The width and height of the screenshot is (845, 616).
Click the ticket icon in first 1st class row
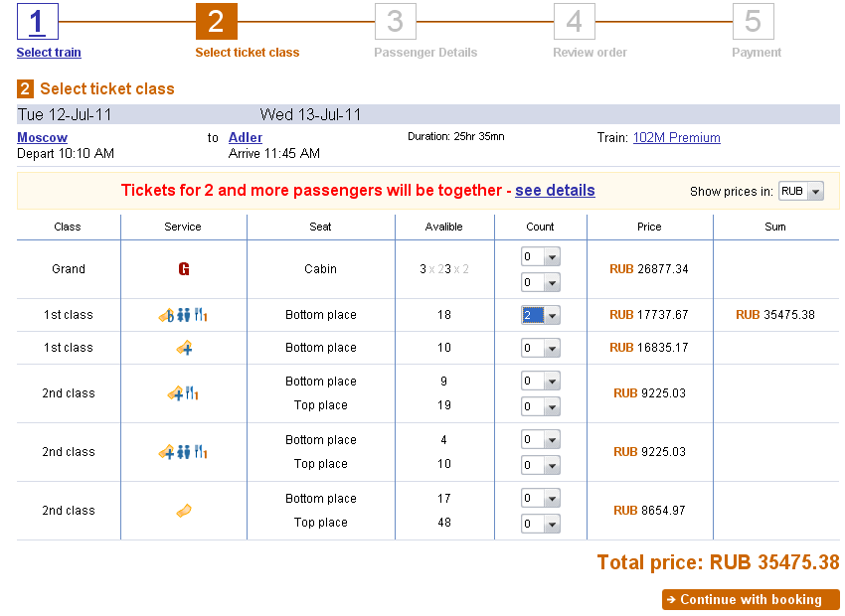[x=165, y=315]
